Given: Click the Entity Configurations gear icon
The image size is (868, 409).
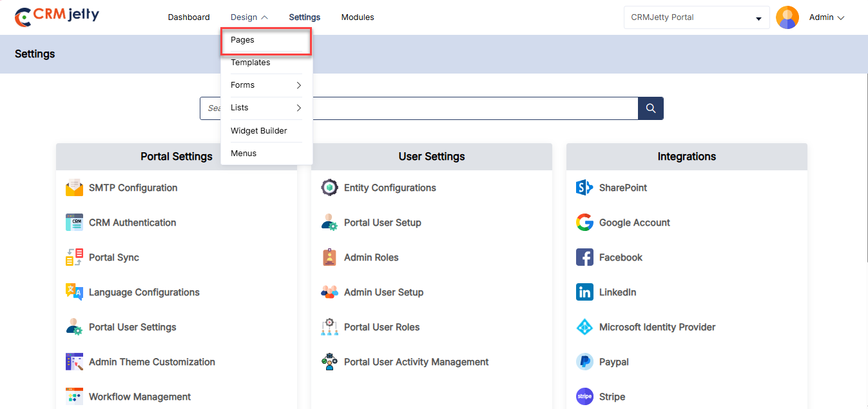Looking at the screenshot, I should 329,188.
